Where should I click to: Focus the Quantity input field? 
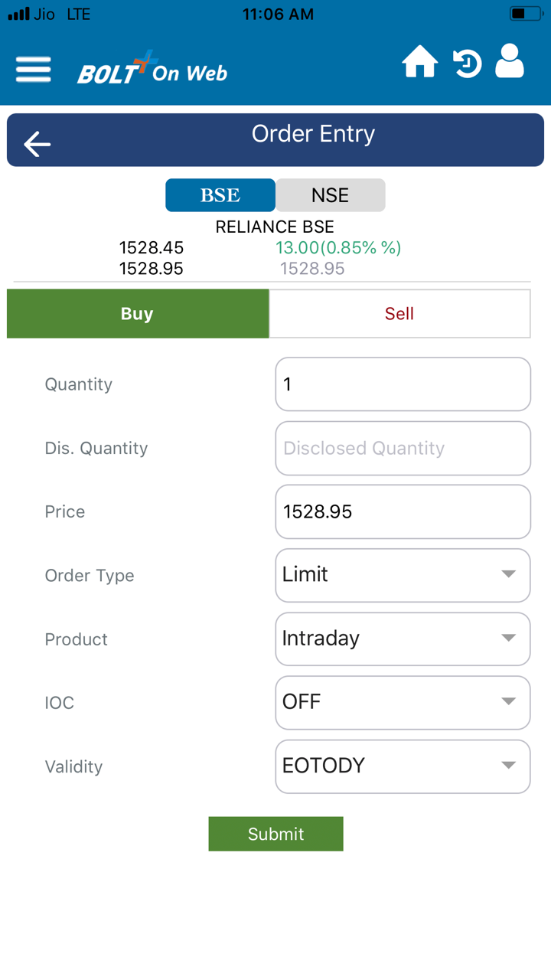click(x=403, y=384)
